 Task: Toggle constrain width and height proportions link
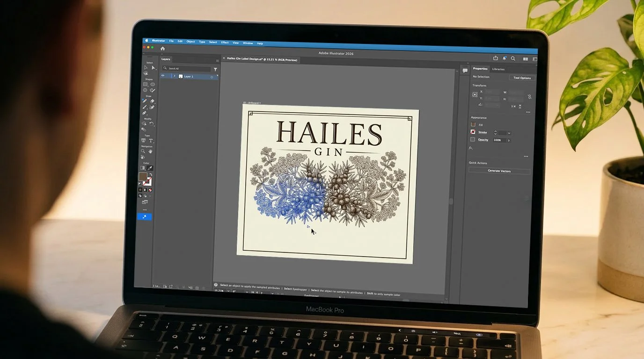[529, 97]
